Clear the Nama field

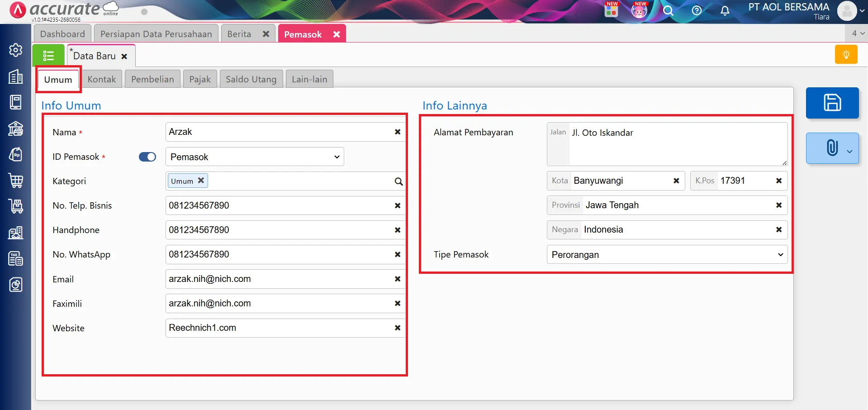398,132
